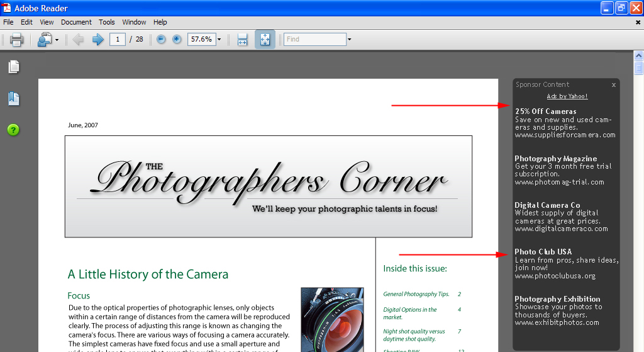Click the Photographers Corner banner
The width and height of the screenshot is (644, 352).
pyautogui.click(x=269, y=186)
